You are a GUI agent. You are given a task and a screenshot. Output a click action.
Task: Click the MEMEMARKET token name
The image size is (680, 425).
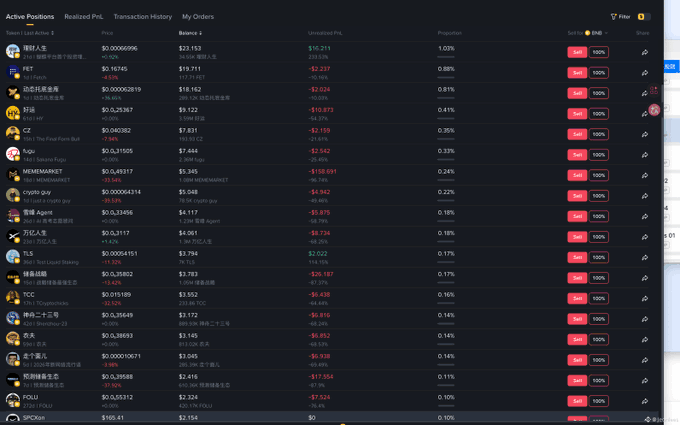click(42, 171)
